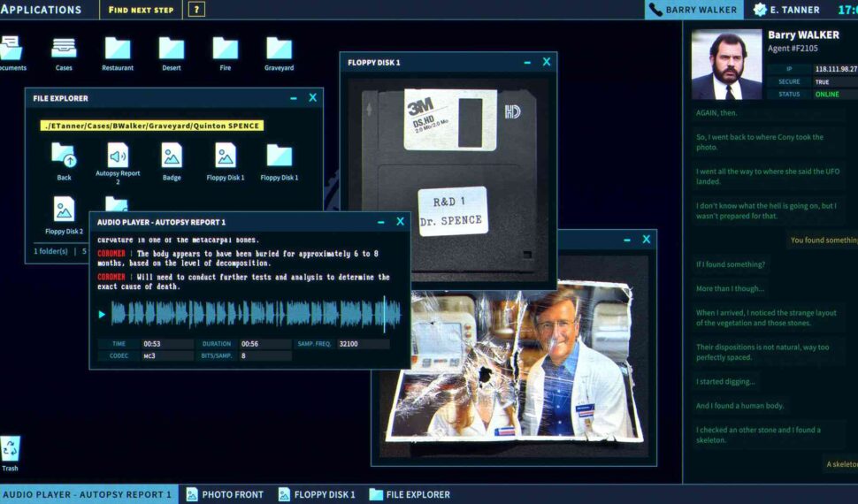Click the Find Next Step button
This screenshot has width=858, height=504.
click(142, 10)
